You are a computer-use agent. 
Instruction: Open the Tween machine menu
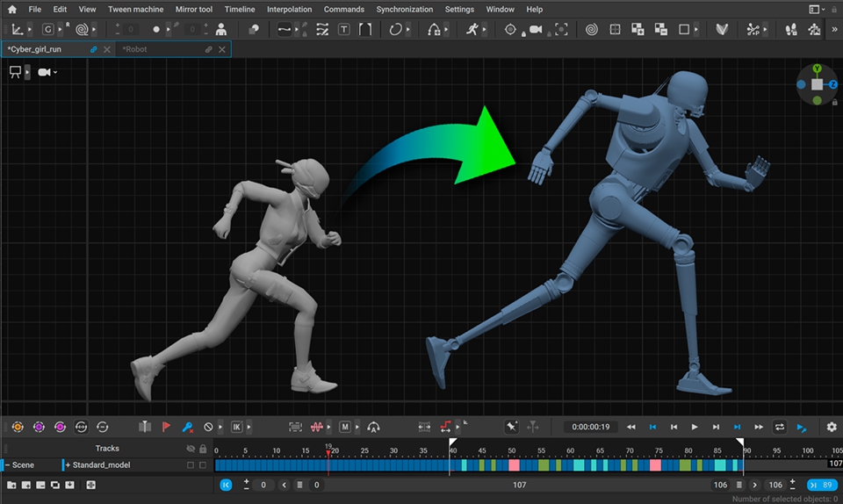tap(135, 9)
